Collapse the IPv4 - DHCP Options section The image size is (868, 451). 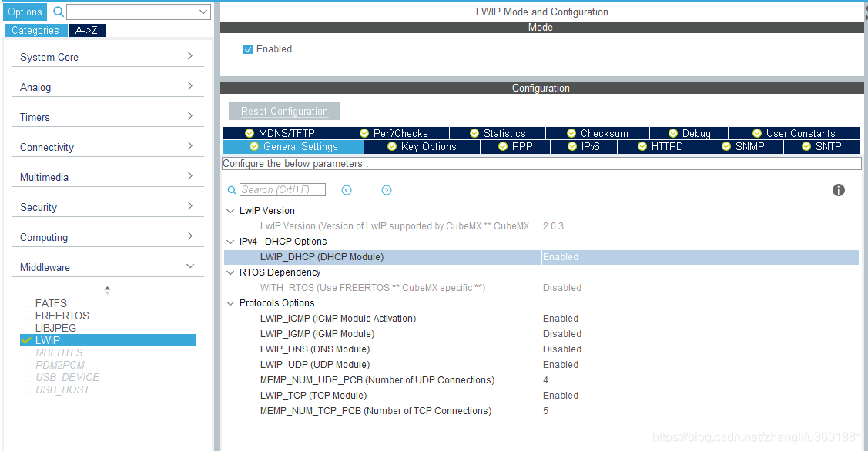click(230, 241)
